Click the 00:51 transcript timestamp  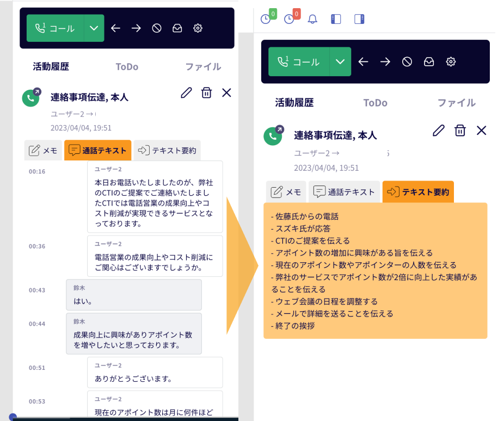pyautogui.click(x=37, y=368)
